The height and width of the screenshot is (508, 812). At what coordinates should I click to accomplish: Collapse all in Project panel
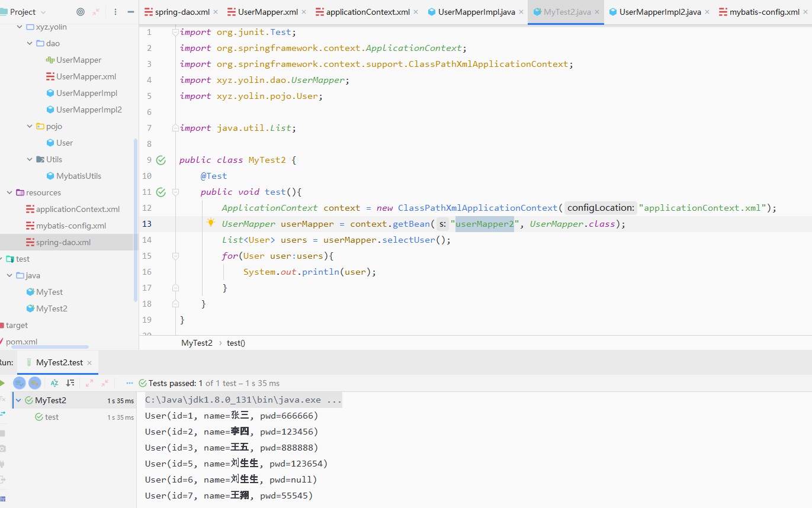coord(96,12)
